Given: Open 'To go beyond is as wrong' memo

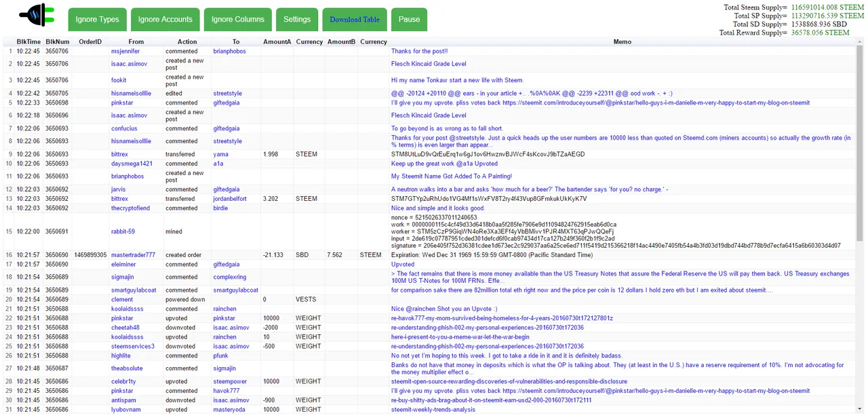Looking at the screenshot, I should point(447,129).
